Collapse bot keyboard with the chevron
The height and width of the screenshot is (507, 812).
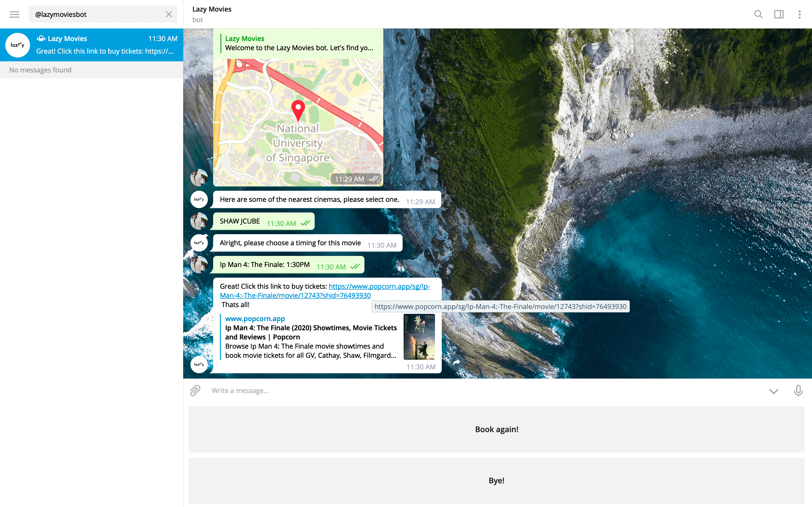point(774,391)
